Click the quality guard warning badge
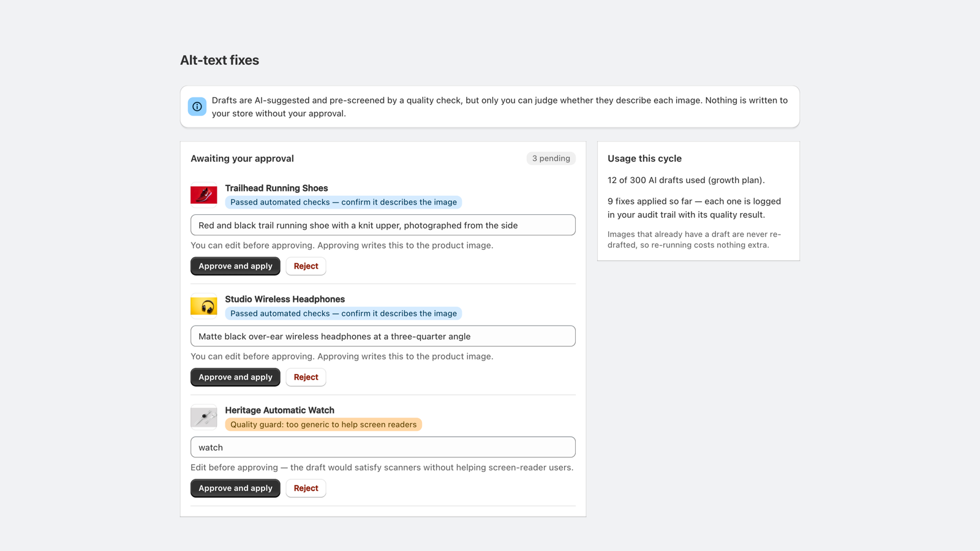980x551 pixels. point(323,424)
